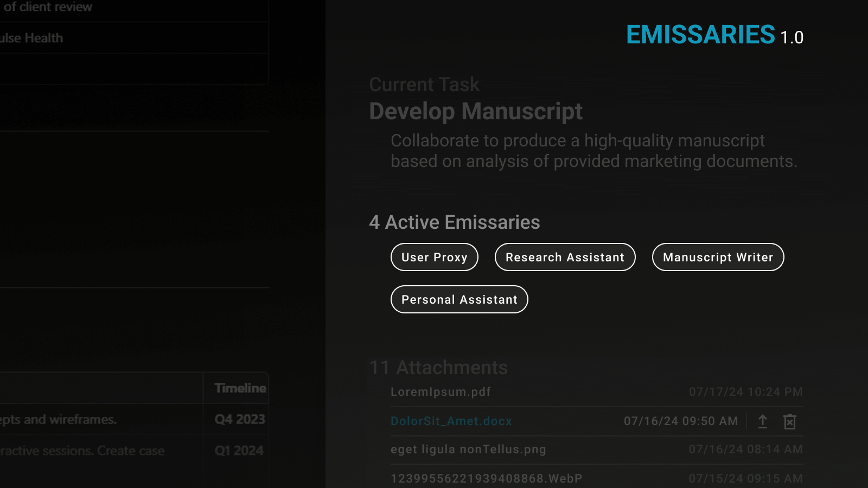Click the Current Task label
The height and width of the screenshot is (488, 868).
[x=424, y=85]
